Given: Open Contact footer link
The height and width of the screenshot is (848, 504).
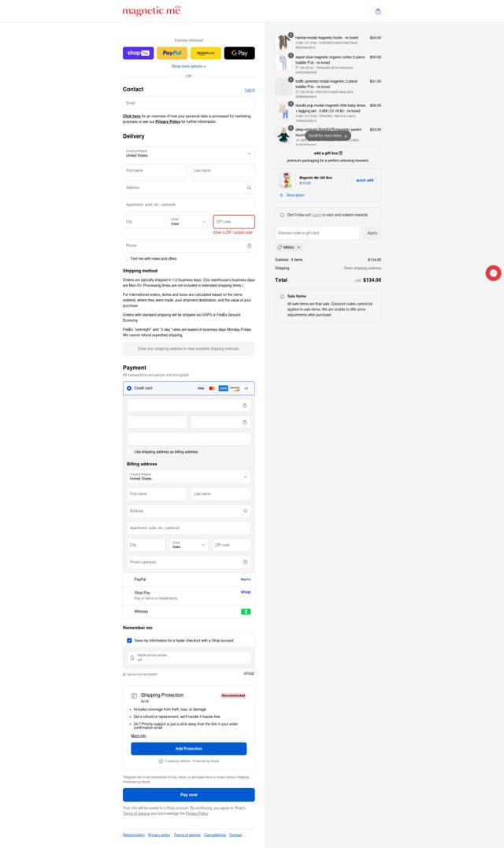Looking at the screenshot, I should 235,835.
